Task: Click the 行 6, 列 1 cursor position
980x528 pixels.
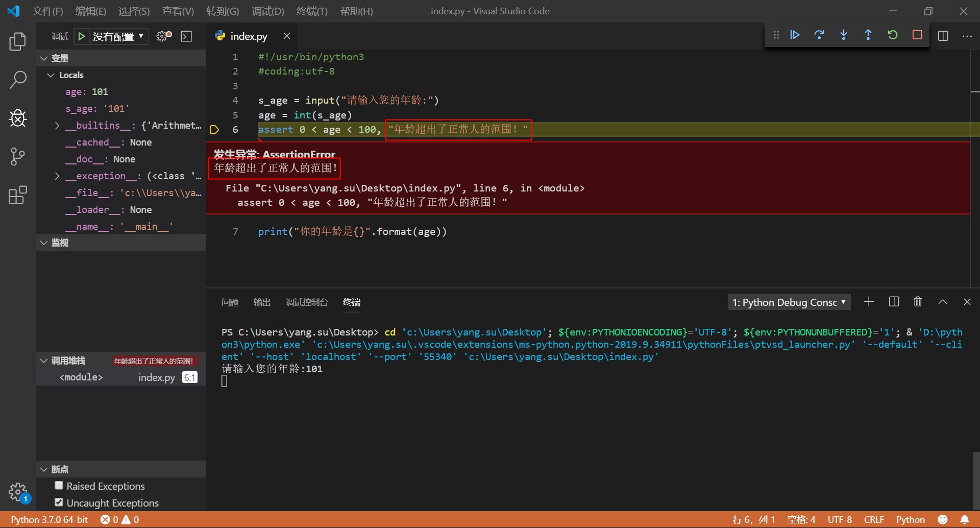Action: point(753,519)
